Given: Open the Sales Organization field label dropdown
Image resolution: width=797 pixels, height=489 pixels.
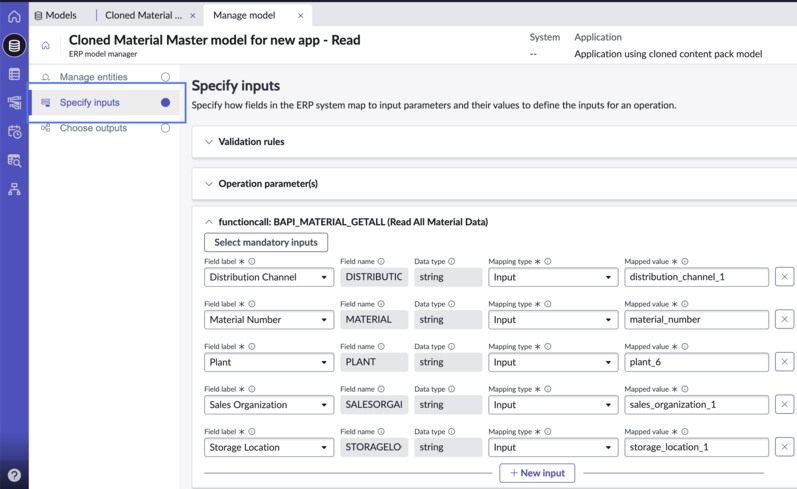Looking at the screenshot, I should point(269,405).
